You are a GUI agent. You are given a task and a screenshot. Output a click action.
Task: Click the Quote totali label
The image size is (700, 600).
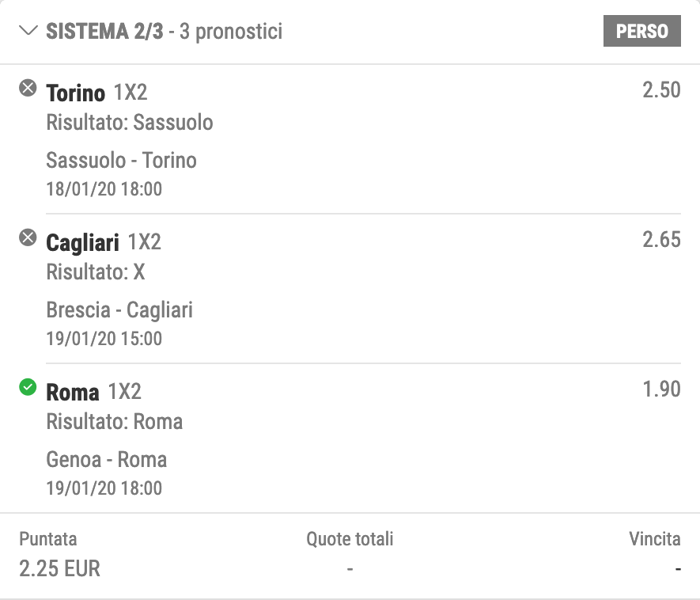click(x=350, y=539)
